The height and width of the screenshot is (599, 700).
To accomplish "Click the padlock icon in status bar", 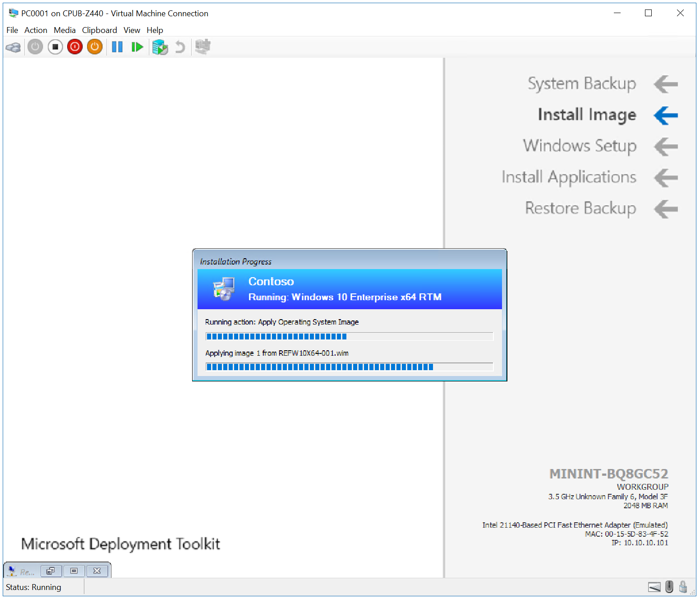I will point(683,587).
